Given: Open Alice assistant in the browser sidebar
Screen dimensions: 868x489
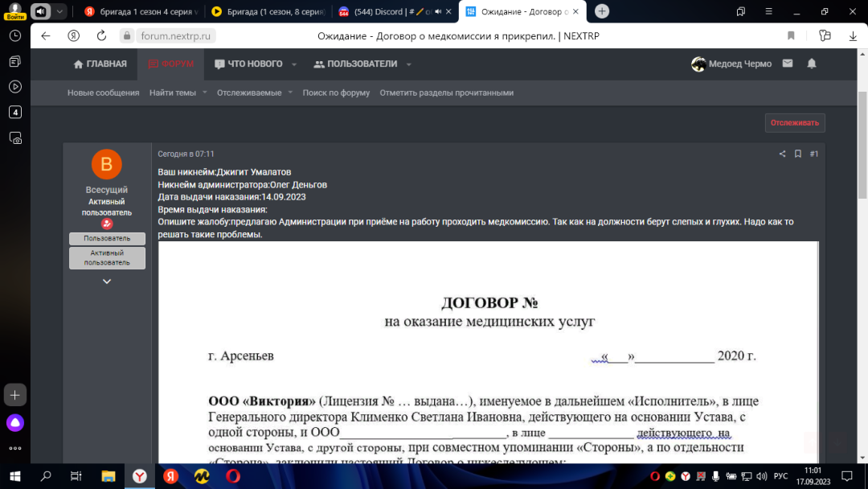Looking at the screenshot, I should [14, 421].
